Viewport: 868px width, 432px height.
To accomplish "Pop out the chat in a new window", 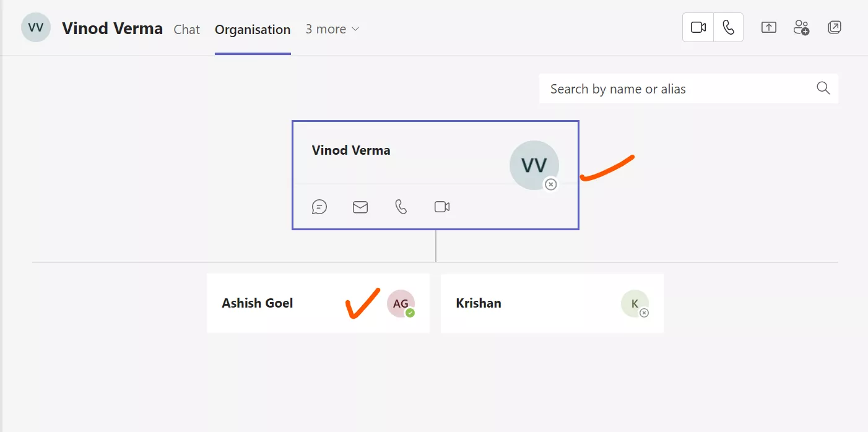I will (835, 27).
